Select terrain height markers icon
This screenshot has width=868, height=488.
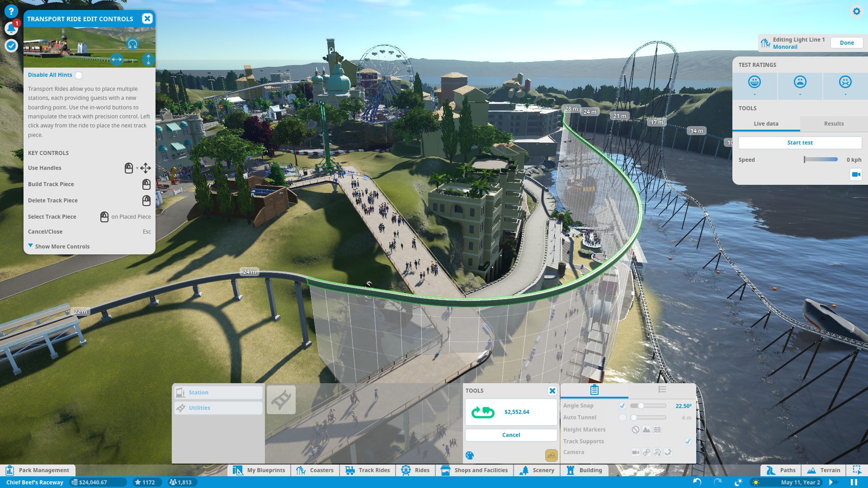point(646,430)
